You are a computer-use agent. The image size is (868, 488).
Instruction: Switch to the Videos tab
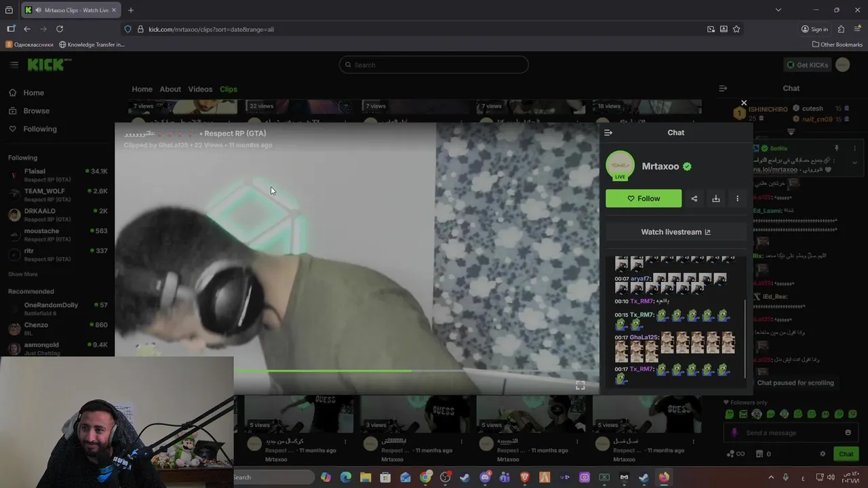[x=200, y=89]
